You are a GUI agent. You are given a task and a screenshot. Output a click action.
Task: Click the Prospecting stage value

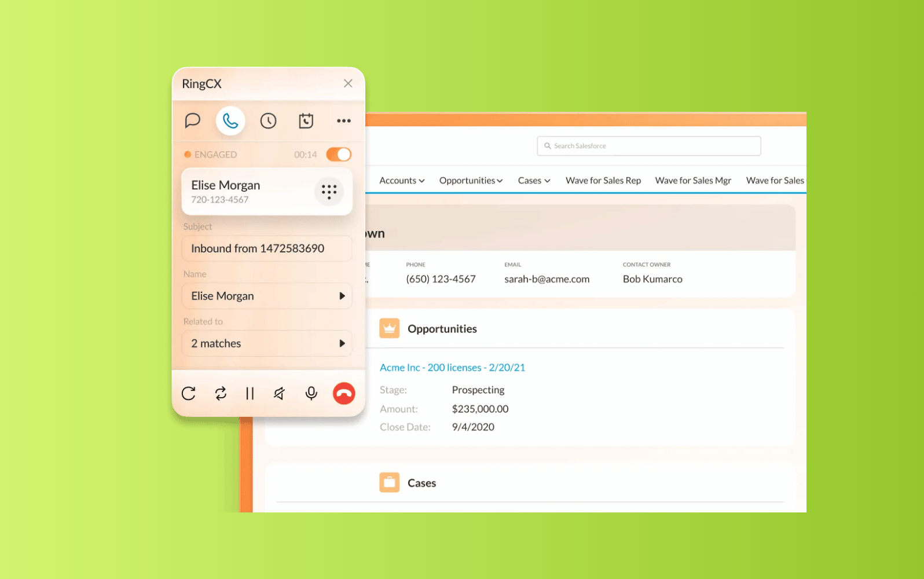478,390
